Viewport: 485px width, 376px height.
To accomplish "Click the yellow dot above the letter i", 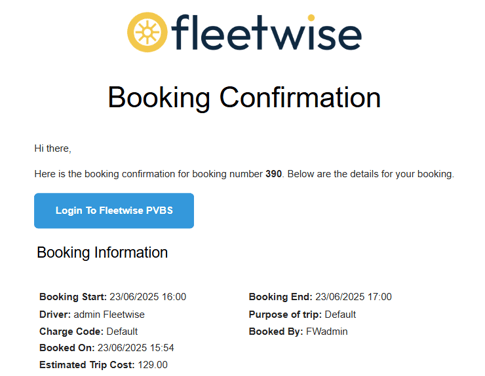I will coord(311,17).
